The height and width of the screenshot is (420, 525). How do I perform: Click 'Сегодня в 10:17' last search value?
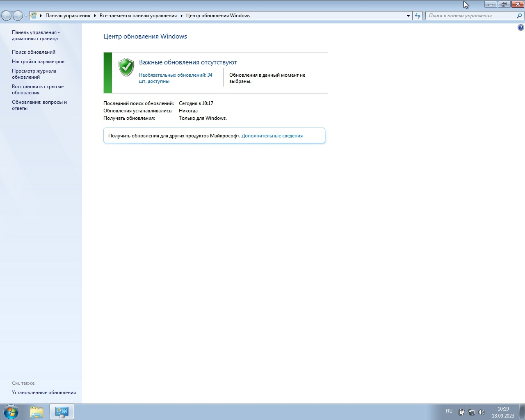[x=196, y=103]
